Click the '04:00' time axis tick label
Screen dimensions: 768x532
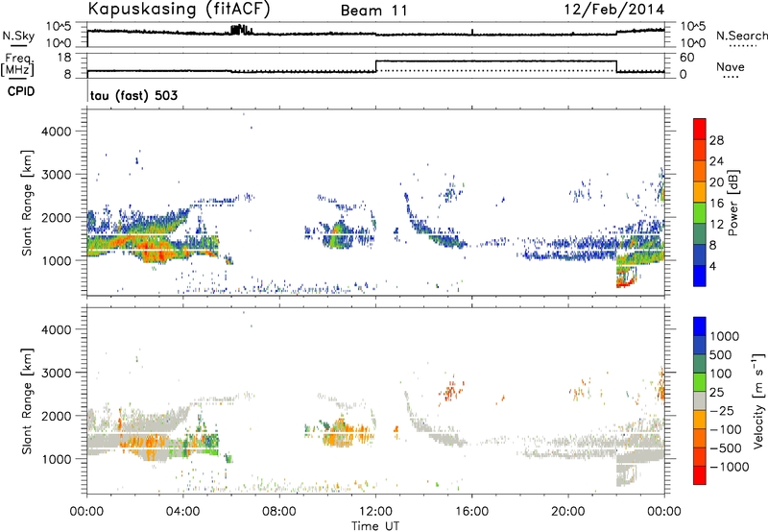click(183, 512)
